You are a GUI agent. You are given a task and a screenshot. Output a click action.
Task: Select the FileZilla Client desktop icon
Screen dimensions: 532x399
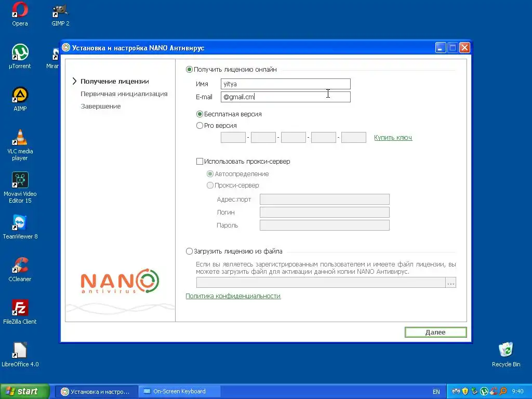pyautogui.click(x=20, y=312)
